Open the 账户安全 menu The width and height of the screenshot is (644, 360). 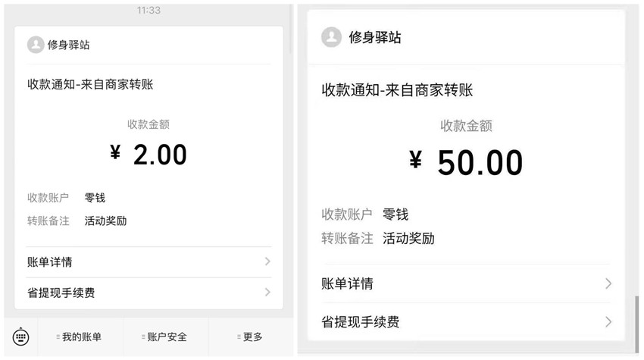point(166,337)
